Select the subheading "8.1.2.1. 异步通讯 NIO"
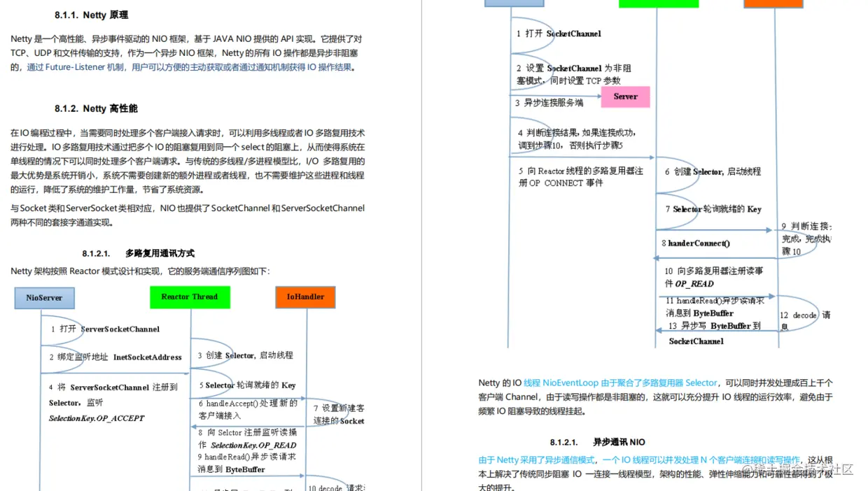Image resolution: width=868 pixels, height=491 pixels. point(597,442)
